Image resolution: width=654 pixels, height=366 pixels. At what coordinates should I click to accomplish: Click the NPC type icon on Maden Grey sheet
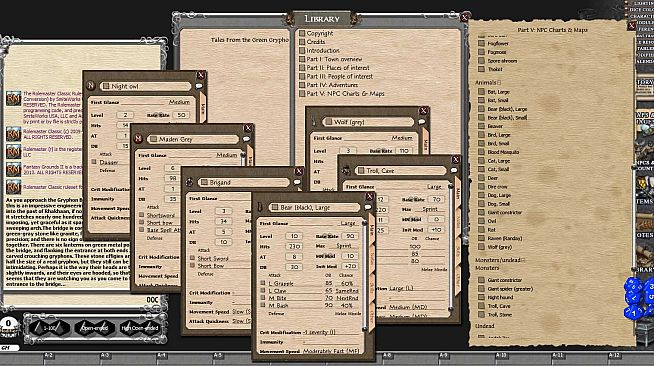point(138,139)
